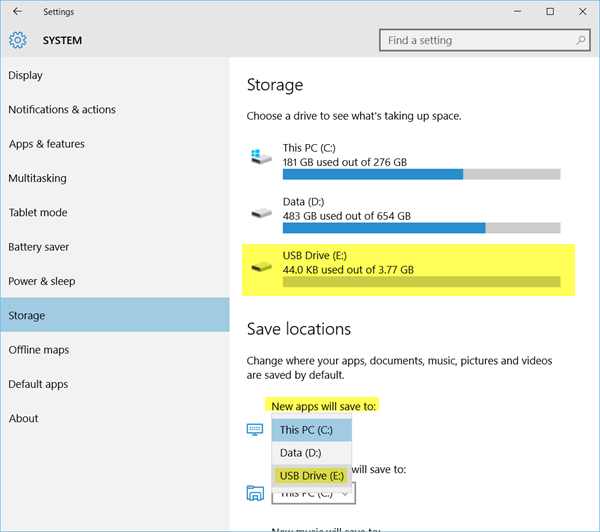Focus the Find a setting search box

484,40
